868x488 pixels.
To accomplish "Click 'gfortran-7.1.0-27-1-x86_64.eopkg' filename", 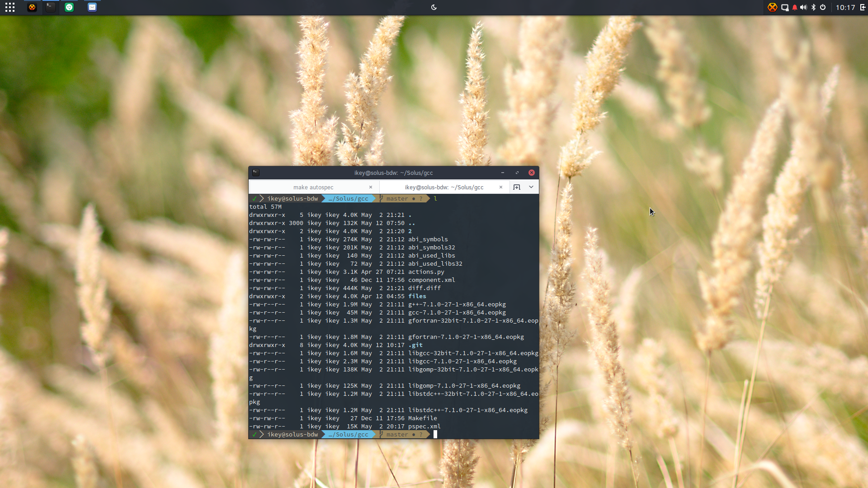I will point(466,337).
